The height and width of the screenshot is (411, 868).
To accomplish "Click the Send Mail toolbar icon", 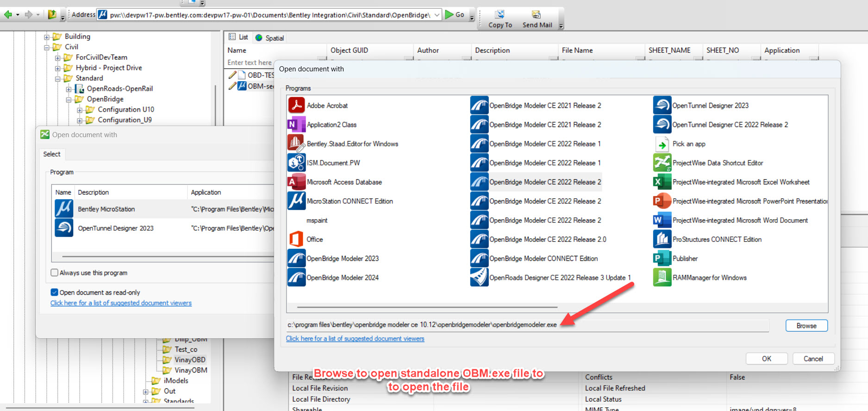I will [x=536, y=14].
